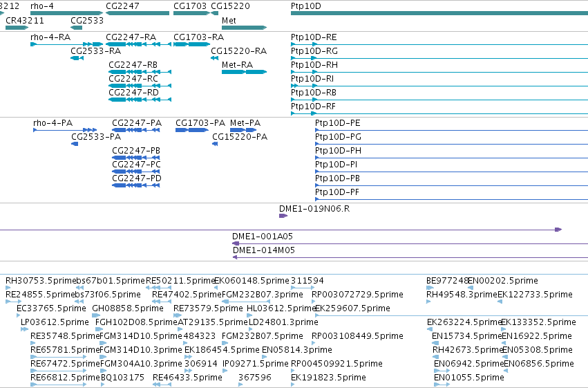
Task: Select the Met gene label
Action: pos(229,20)
